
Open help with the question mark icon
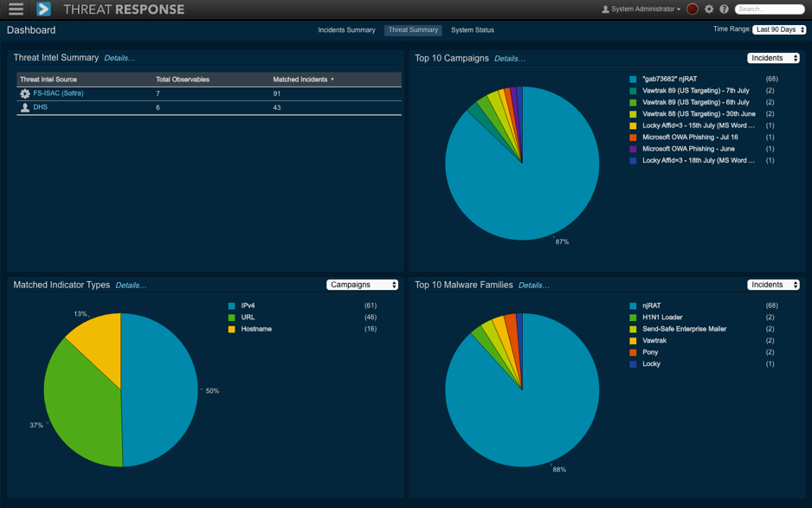click(724, 10)
